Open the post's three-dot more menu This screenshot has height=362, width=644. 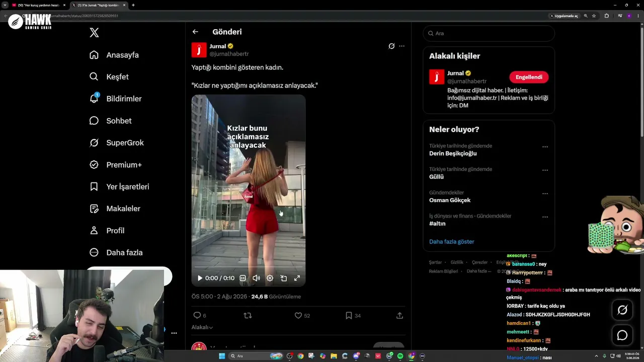click(401, 46)
